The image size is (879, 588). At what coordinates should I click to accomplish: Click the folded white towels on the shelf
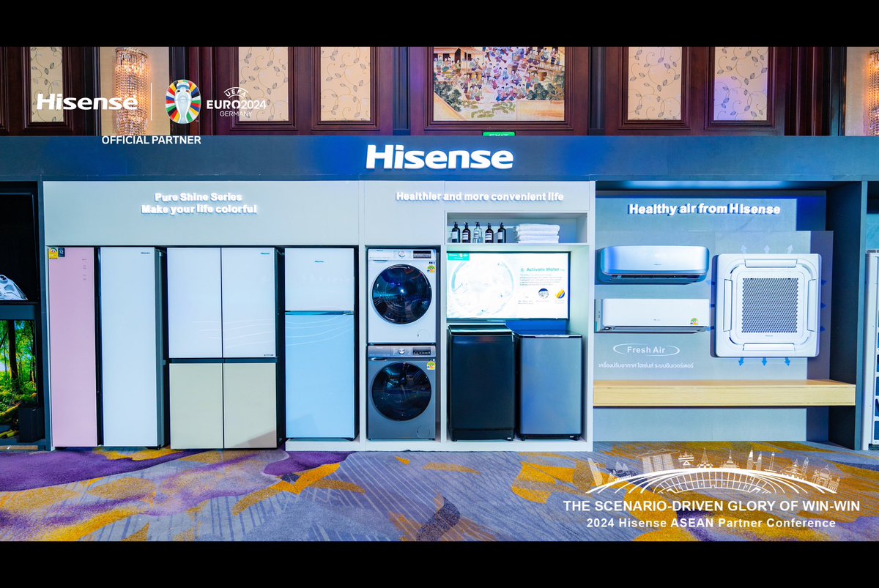click(x=536, y=233)
